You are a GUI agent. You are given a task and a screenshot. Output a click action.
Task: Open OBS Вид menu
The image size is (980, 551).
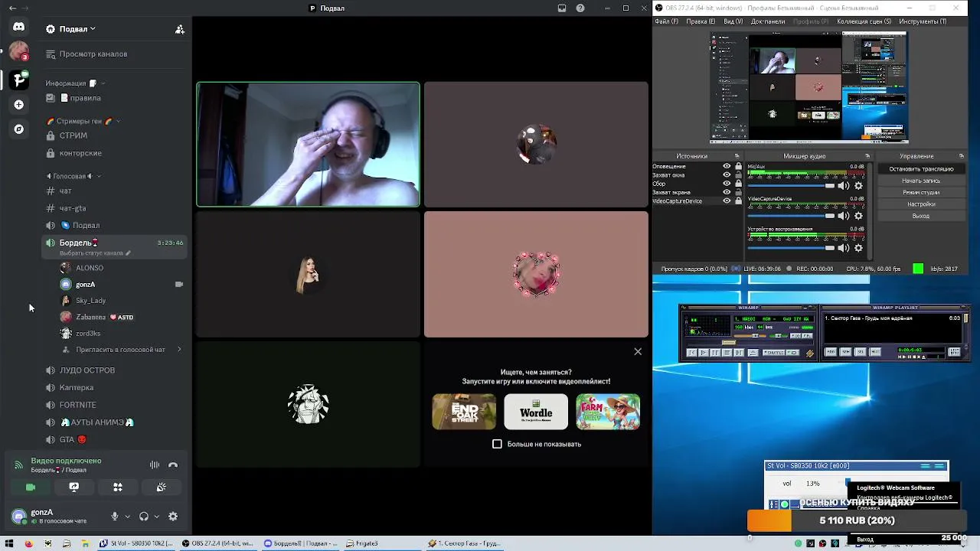point(733,21)
